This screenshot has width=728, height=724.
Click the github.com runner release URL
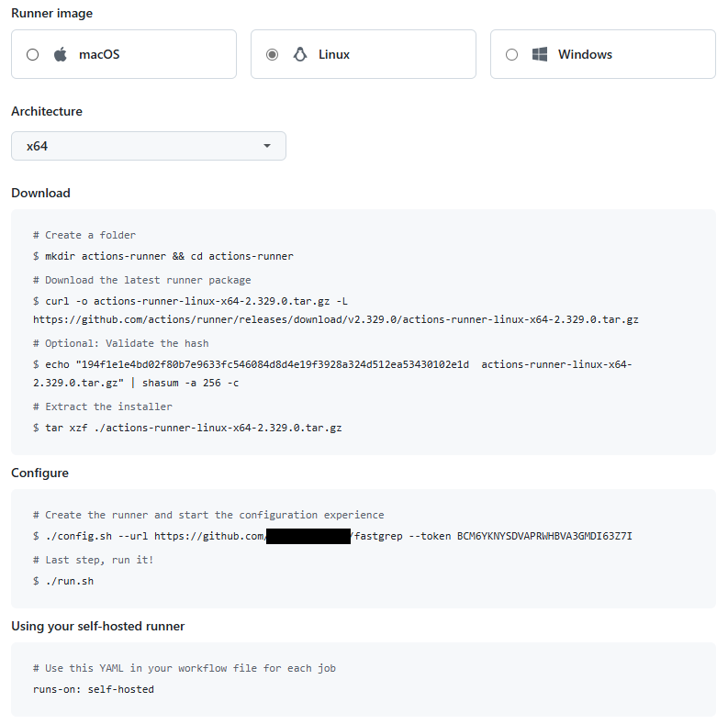coord(336,319)
